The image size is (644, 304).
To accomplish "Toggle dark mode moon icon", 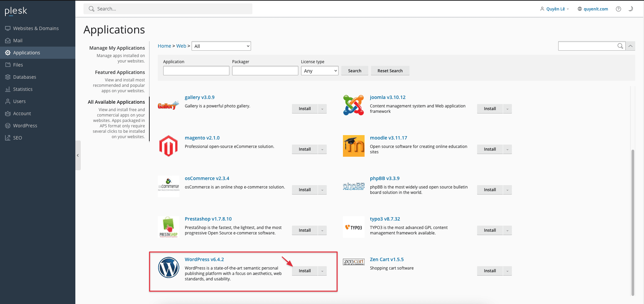I will click(x=630, y=9).
